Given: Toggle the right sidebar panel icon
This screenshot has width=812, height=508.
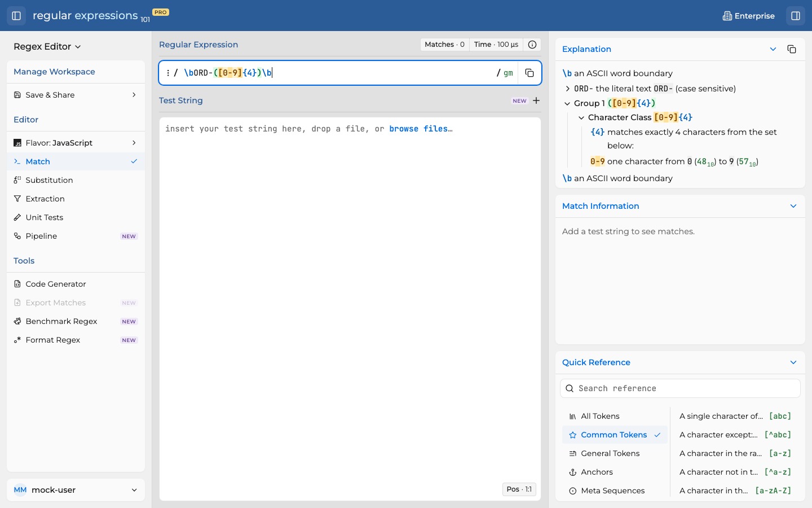Looking at the screenshot, I should coord(796,16).
